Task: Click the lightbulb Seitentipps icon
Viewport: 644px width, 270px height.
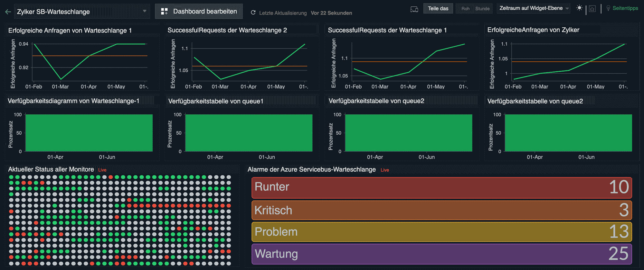Action: click(608, 8)
